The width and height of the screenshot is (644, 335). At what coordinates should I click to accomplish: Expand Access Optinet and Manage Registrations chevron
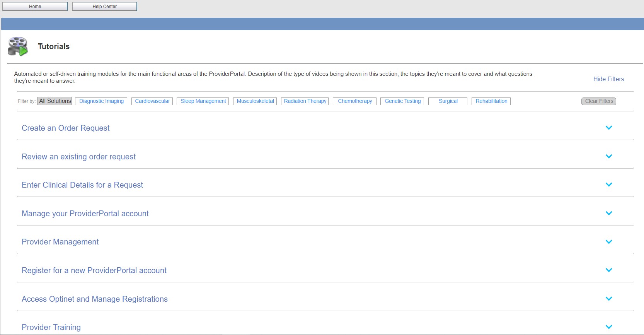(x=609, y=299)
